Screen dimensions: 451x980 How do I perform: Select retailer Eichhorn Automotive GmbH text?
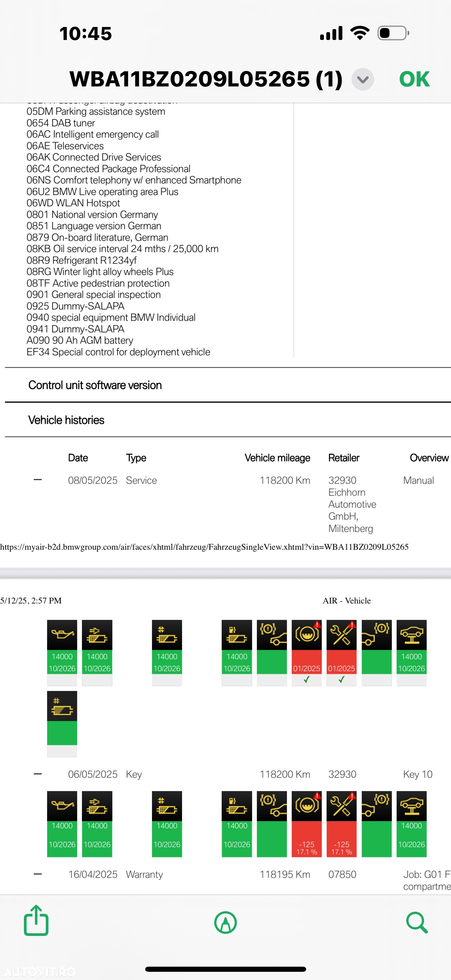(x=352, y=510)
